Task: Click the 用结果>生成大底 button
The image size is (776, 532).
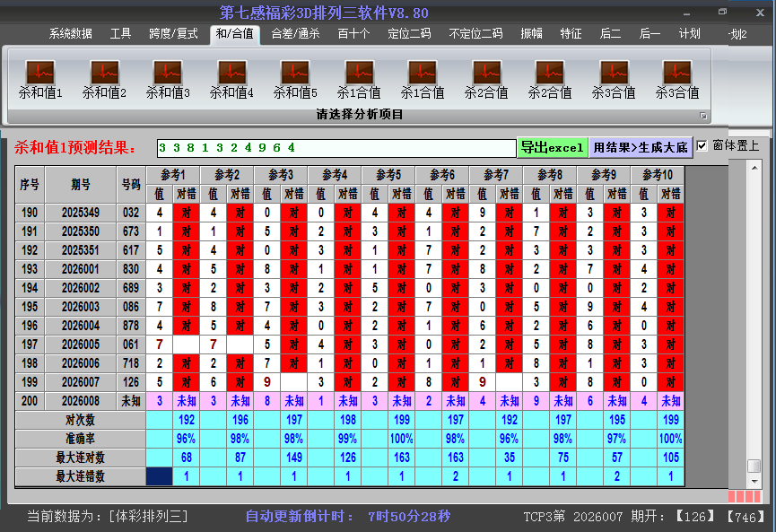Action: [x=641, y=147]
